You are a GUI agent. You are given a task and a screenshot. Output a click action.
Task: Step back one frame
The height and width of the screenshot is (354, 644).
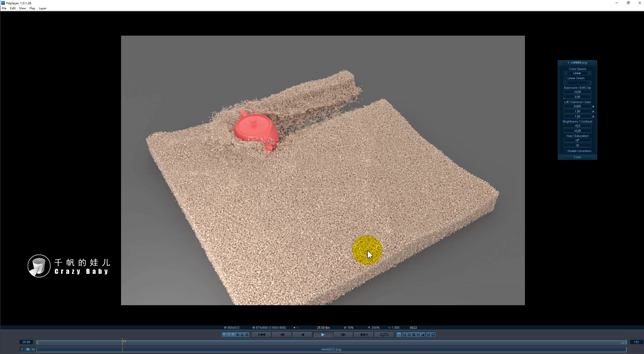pos(282,335)
